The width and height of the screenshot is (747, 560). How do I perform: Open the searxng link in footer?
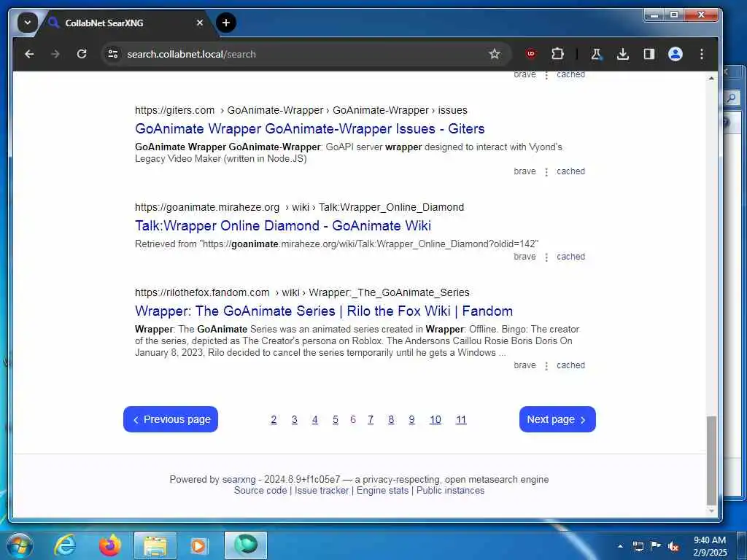coord(239,480)
